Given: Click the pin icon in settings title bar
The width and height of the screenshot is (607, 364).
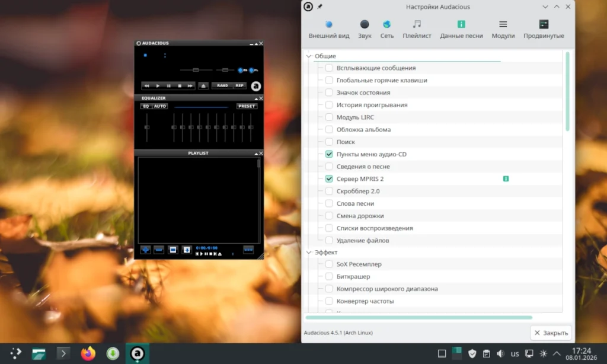Looking at the screenshot, I should click(x=320, y=7).
